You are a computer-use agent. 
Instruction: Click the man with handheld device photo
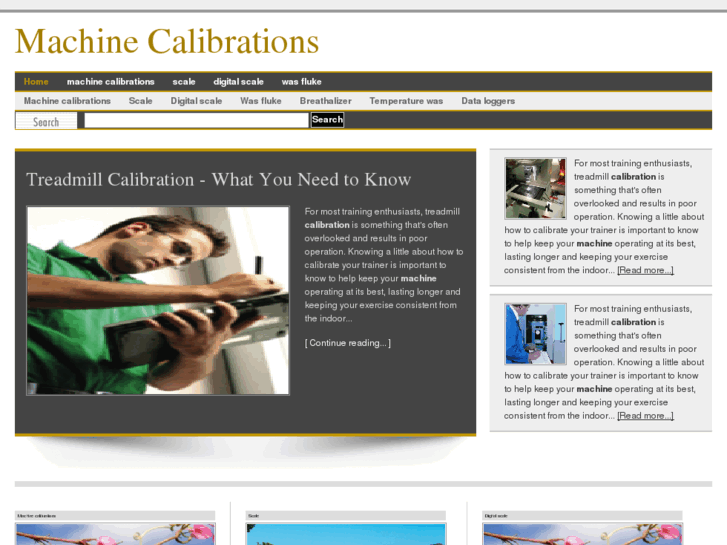[x=157, y=300]
